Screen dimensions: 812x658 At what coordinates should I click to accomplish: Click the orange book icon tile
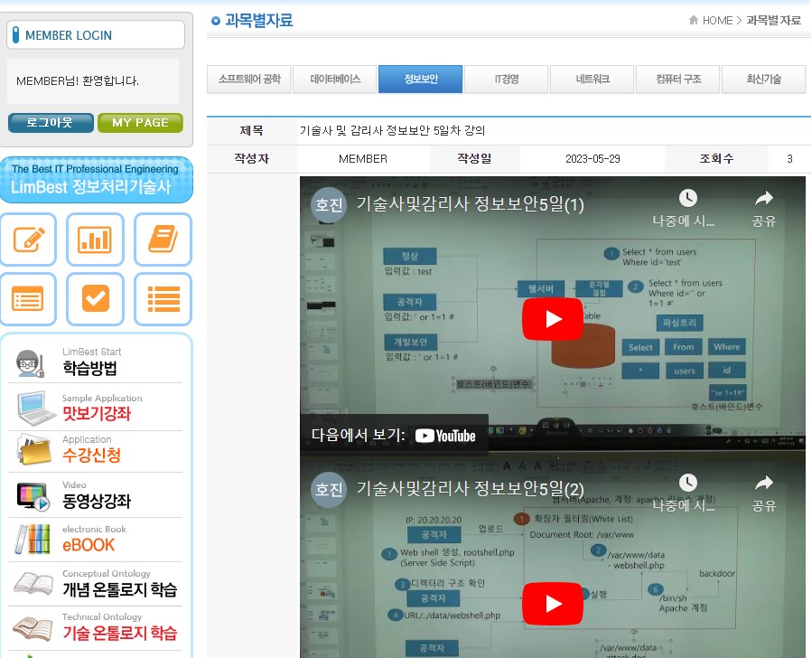tap(163, 239)
